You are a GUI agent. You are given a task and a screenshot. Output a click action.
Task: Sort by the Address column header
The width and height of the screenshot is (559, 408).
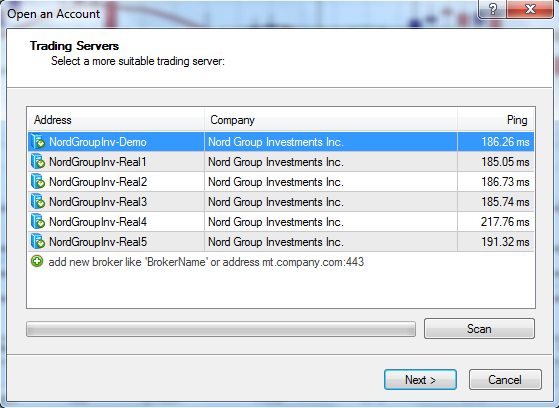coord(116,120)
